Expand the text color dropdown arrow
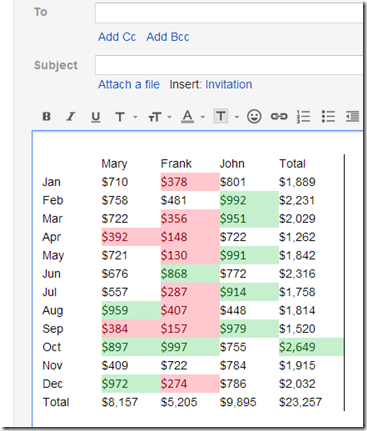Image resolution: width=367 pixels, height=431 pixels. 203,117
